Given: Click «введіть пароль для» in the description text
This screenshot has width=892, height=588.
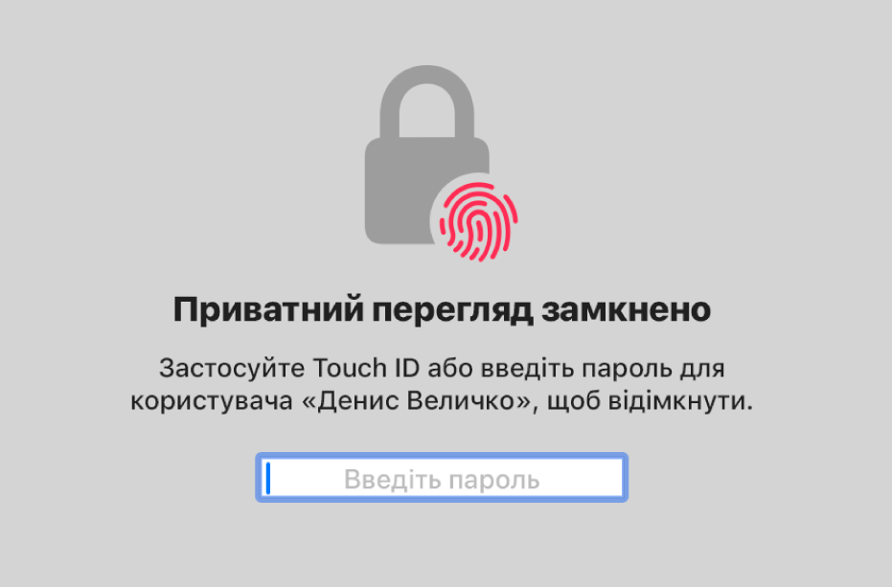Looking at the screenshot, I should (603, 370).
